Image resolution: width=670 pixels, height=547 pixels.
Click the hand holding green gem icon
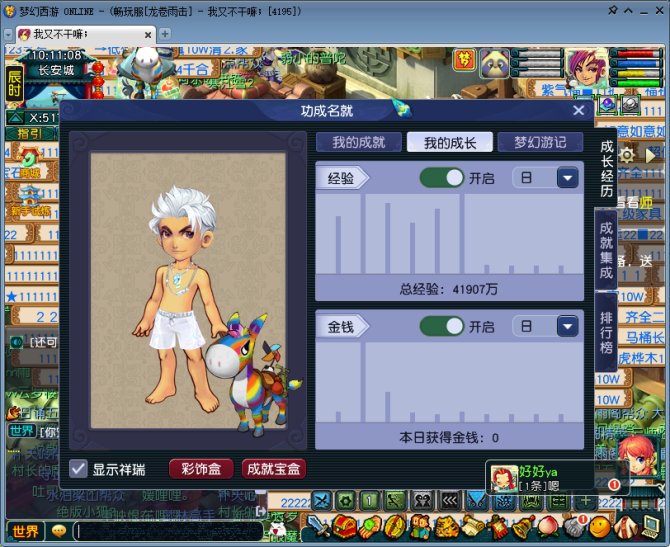tap(370, 526)
